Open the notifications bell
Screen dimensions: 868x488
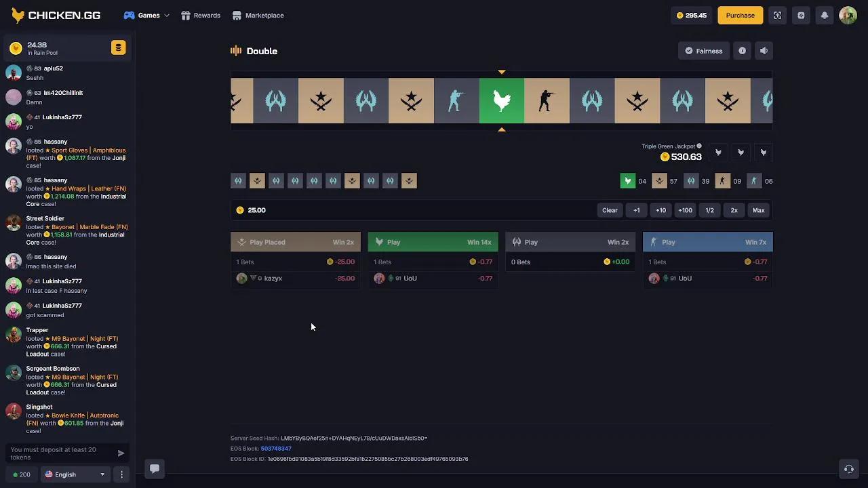(x=825, y=15)
